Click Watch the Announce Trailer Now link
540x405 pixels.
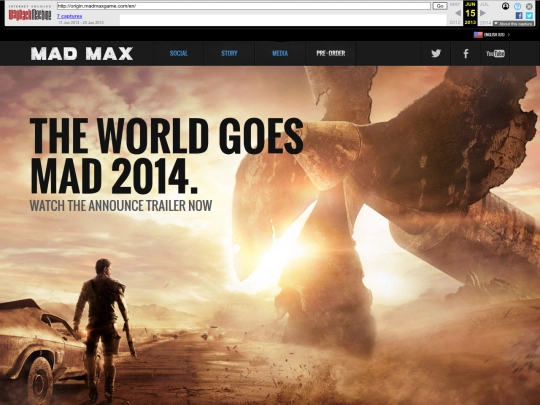(121, 206)
